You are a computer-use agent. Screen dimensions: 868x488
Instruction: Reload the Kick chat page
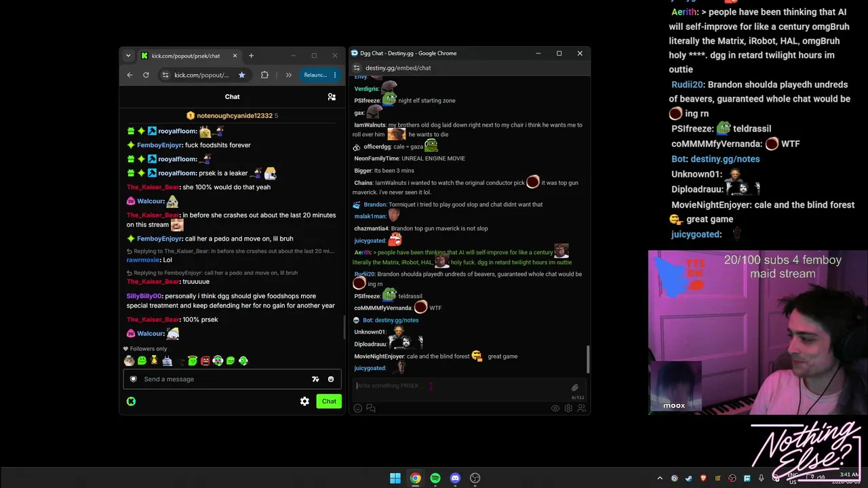(x=146, y=75)
